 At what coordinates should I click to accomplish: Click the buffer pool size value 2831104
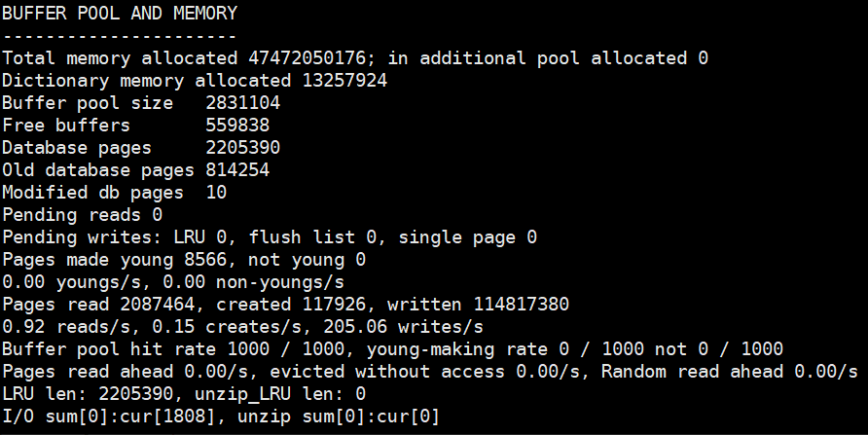coord(242,103)
